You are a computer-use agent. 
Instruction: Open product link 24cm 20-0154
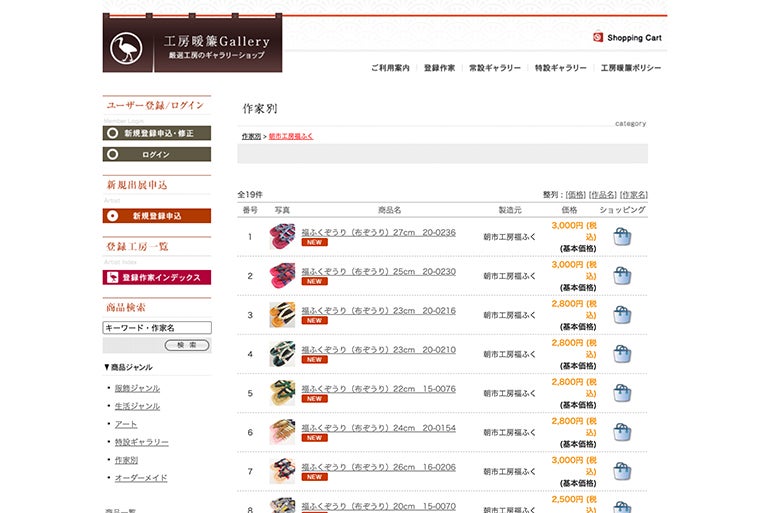coord(379,428)
